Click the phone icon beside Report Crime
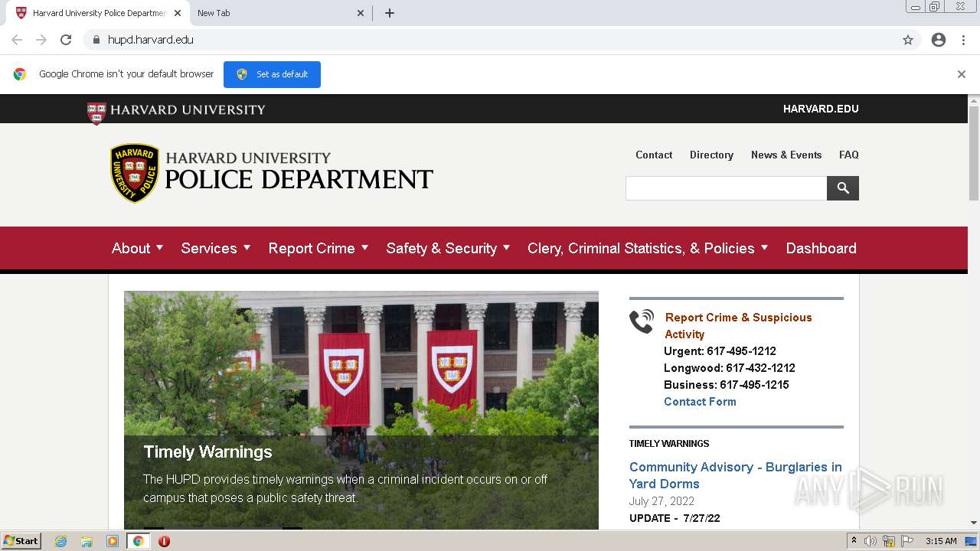This screenshot has width=980, height=551. [x=642, y=321]
